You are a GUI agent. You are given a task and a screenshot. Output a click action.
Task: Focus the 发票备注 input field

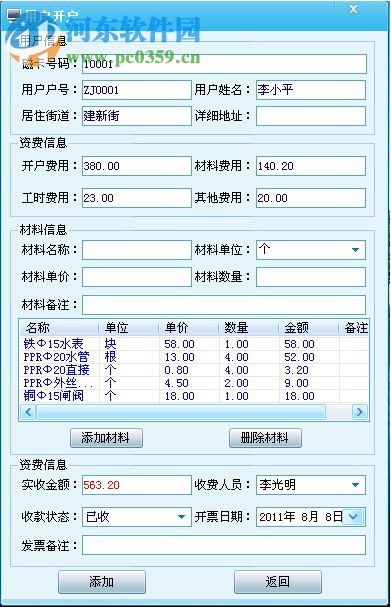pyautogui.click(x=224, y=545)
